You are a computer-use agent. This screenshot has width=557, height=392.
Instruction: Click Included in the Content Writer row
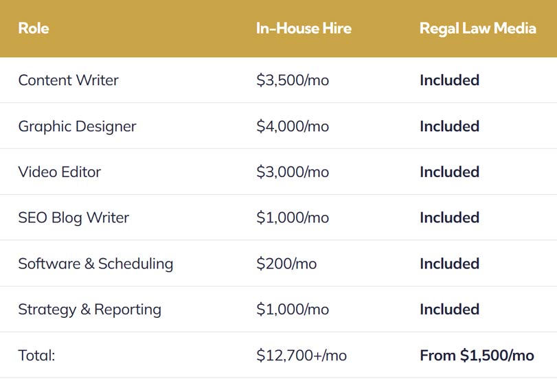coord(449,80)
